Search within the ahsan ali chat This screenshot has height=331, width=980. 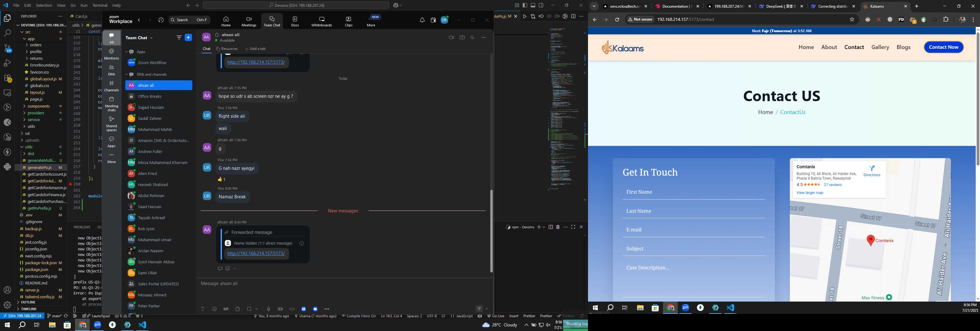(x=472, y=37)
